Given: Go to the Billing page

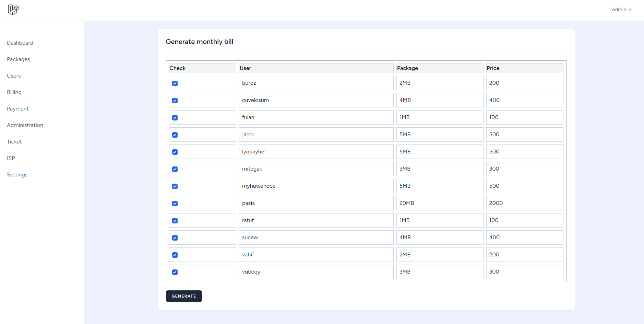Looking at the screenshot, I should (14, 92).
